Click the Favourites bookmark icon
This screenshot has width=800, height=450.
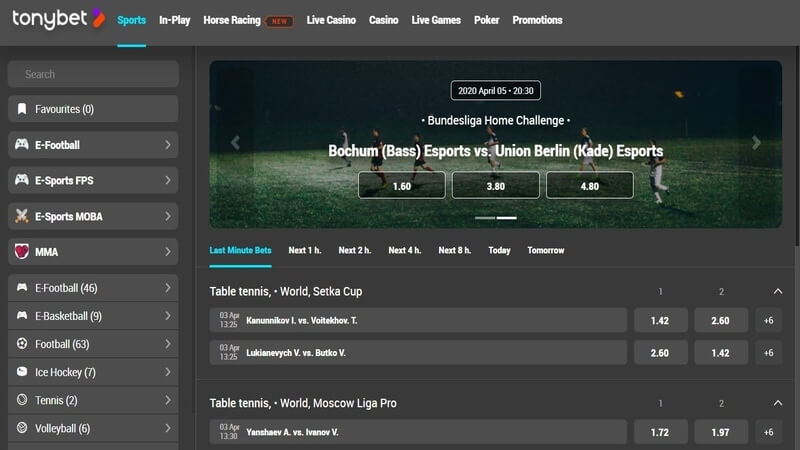[22, 109]
